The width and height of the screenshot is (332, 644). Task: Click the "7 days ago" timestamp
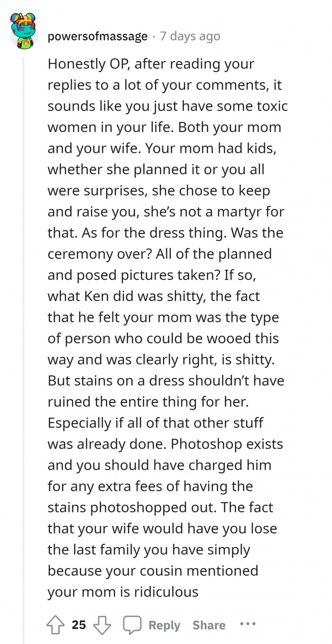click(190, 36)
